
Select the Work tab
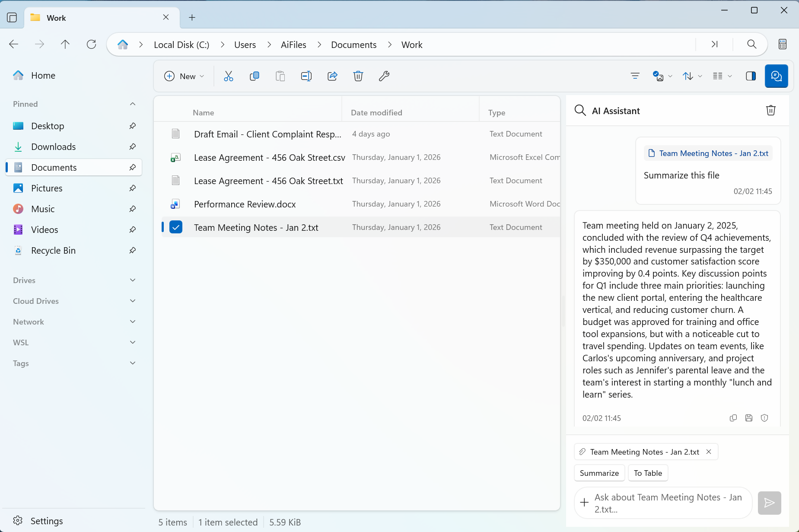102,18
